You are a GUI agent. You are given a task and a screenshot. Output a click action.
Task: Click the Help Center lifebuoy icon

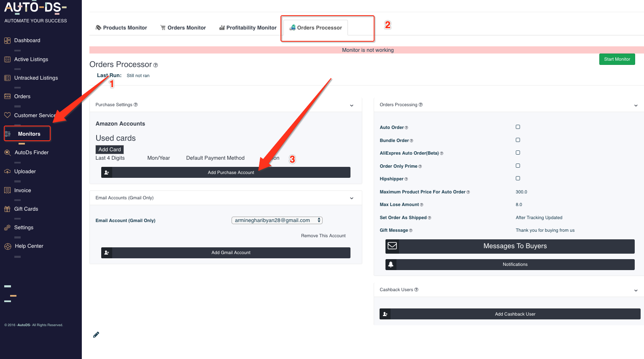(8, 246)
